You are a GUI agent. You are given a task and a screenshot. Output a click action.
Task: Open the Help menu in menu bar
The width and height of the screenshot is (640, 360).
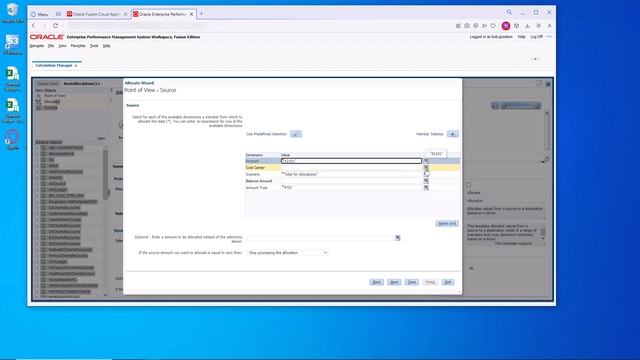pyautogui.click(x=107, y=46)
